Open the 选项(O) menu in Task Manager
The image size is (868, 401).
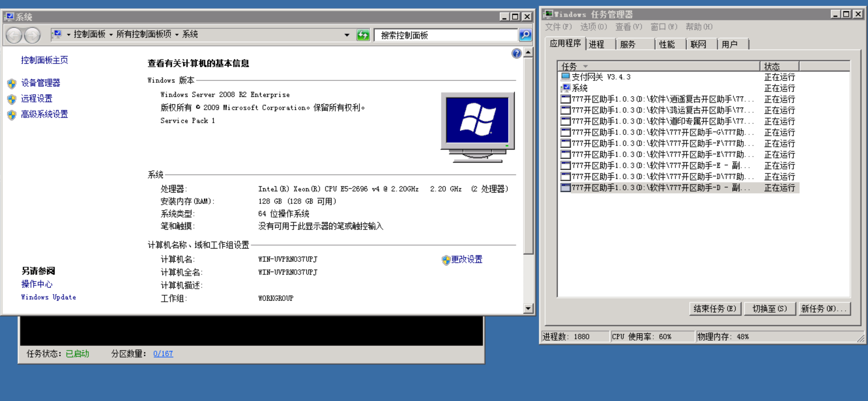tap(593, 27)
